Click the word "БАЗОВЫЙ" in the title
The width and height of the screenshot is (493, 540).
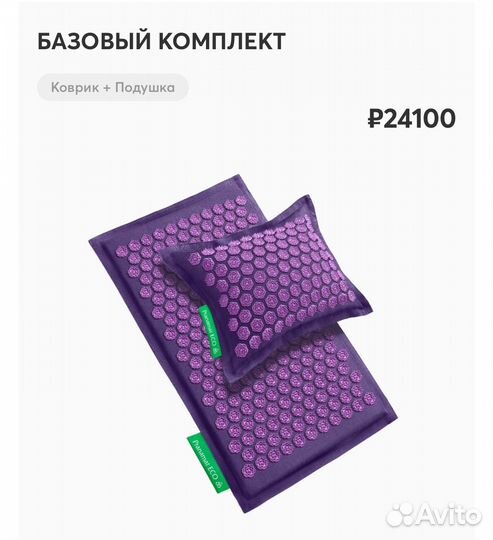coord(94,41)
